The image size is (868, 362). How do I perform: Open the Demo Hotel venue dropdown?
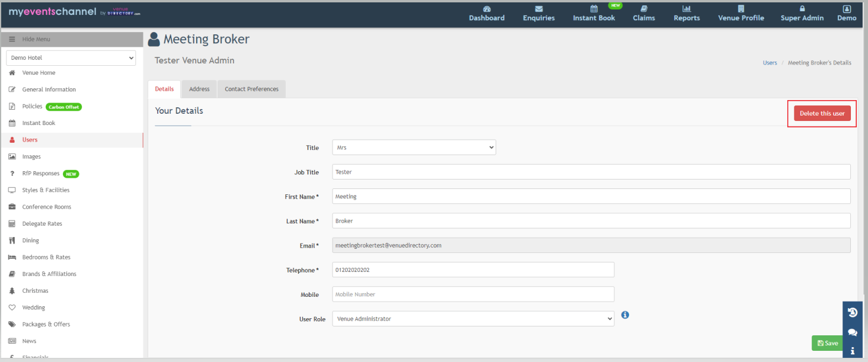click(71, 57)
